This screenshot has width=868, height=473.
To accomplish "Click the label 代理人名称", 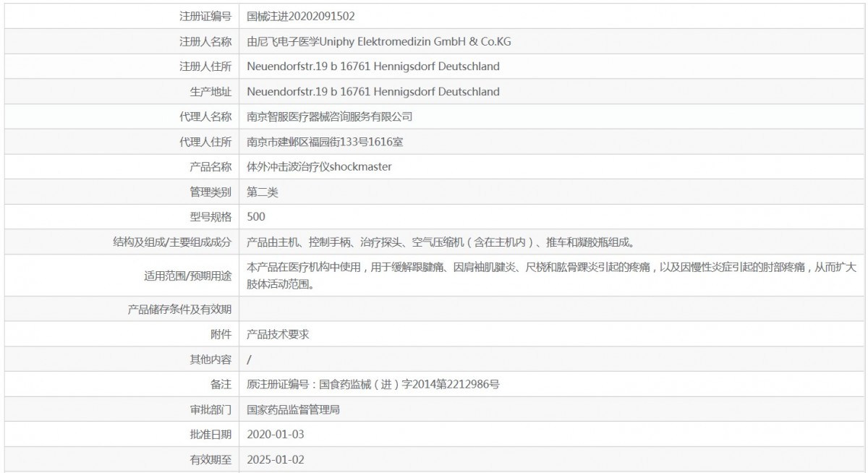I will click(205, 116).
